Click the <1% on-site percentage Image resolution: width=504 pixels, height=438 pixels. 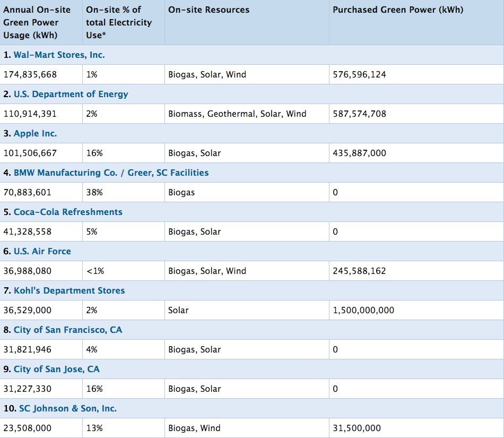95,271
